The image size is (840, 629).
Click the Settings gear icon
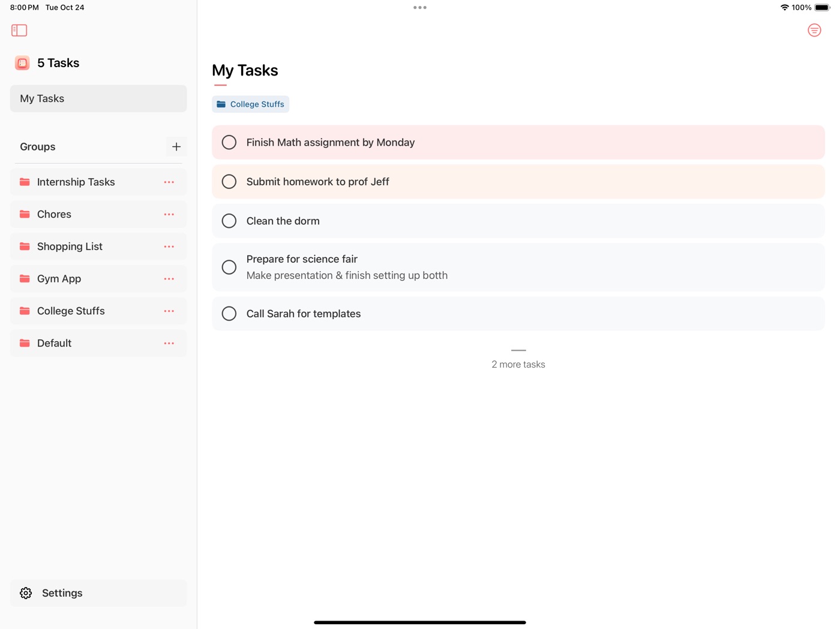[x=26, y=593]
